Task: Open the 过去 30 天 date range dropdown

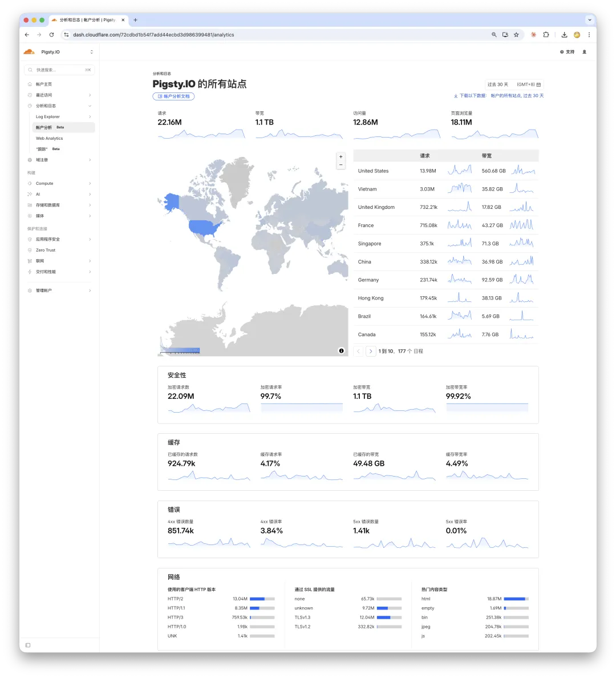Action: [x=496, y=84]
